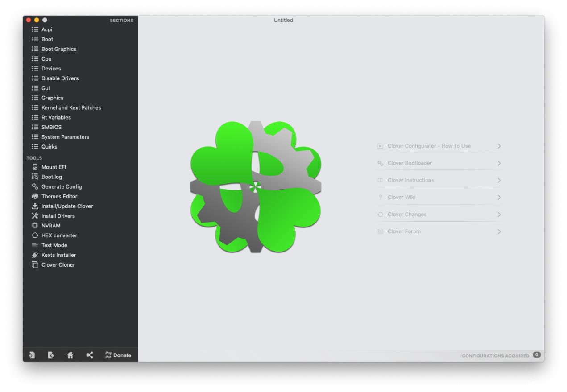This screenshot has width=567, height=392.
Task: Click the chevron beside Clover Changes
Action: coord(499,215)
